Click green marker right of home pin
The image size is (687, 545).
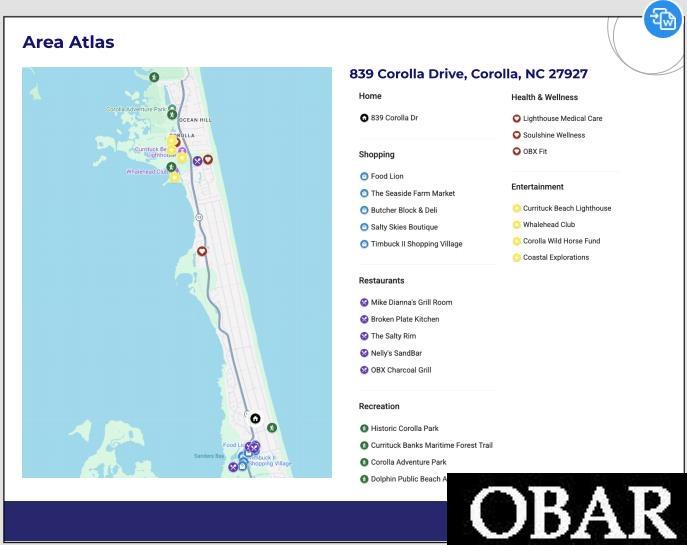coord(272,427)
